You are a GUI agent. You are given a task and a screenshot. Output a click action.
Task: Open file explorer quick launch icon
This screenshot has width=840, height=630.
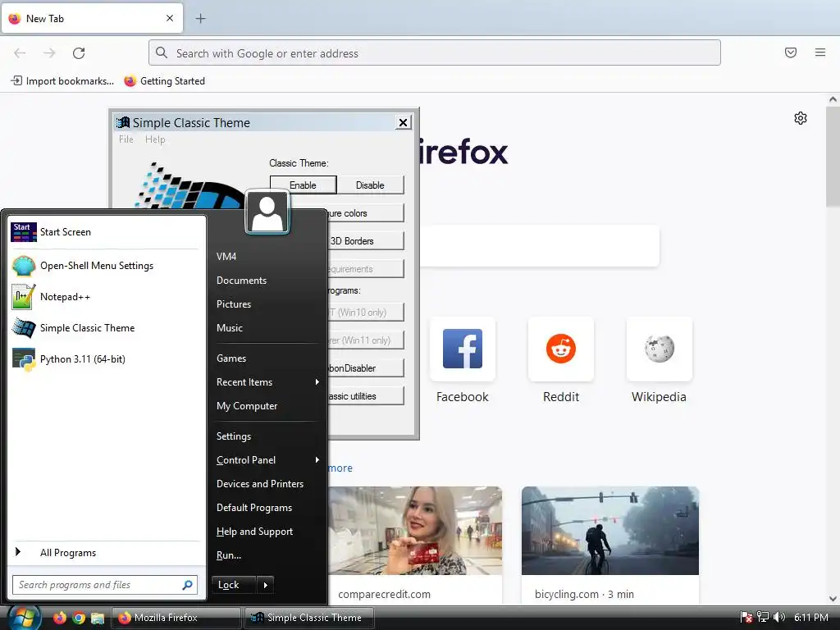(98, 618)
